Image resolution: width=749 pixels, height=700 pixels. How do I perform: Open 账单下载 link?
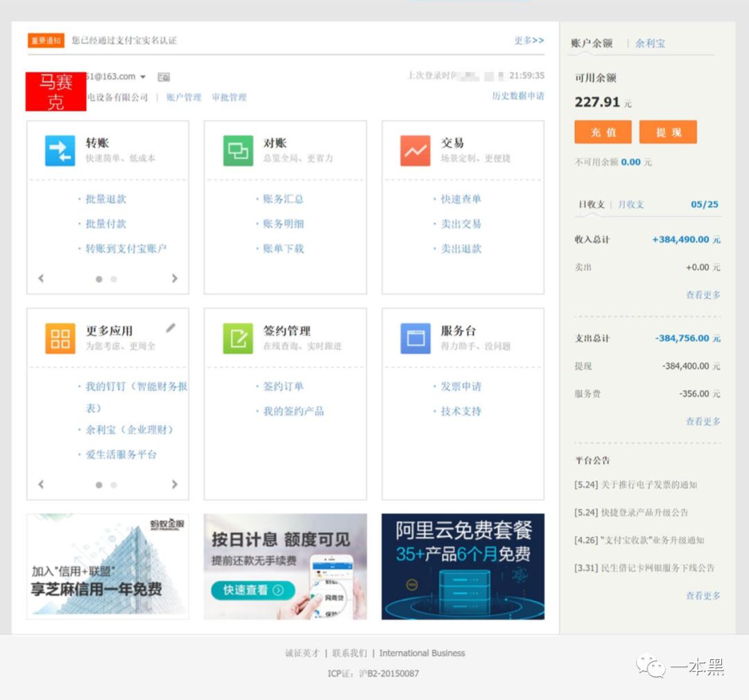pyautogui.click(x=283, y=249)
